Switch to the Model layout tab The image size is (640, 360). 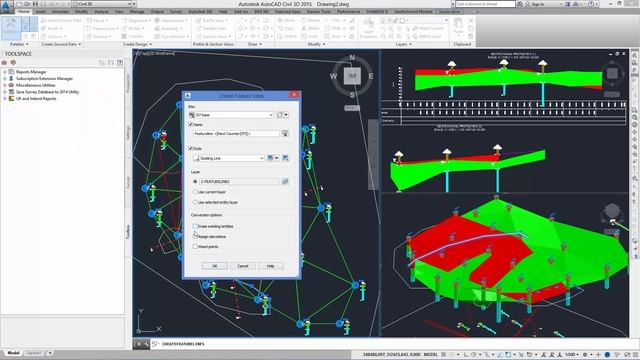(13, 353)
